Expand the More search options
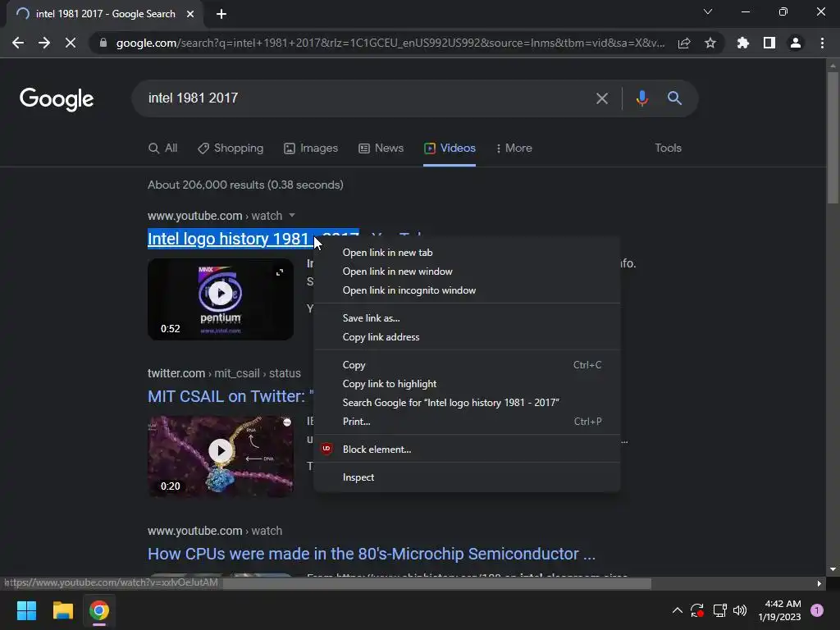 tap(514, 148)
